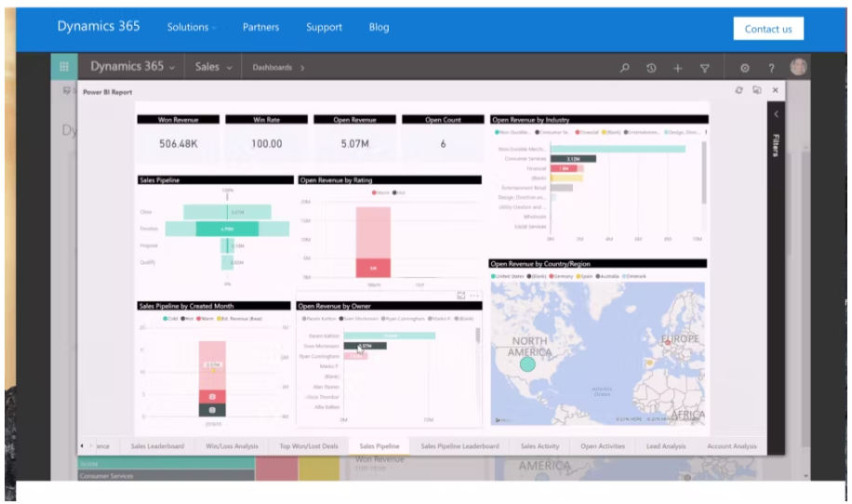This screenshot has height=504, width=852.
Task: Open the Open Activities tab
Action: point(603,446)
